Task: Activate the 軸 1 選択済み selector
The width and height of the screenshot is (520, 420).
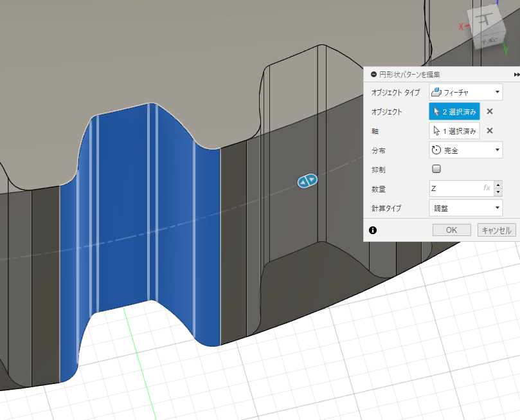Action: click(454, 131)
